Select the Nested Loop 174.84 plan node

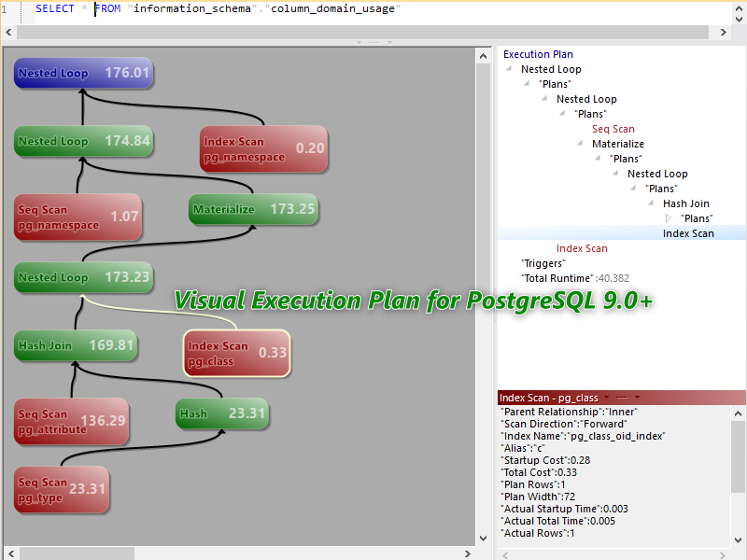coord(83,142)
